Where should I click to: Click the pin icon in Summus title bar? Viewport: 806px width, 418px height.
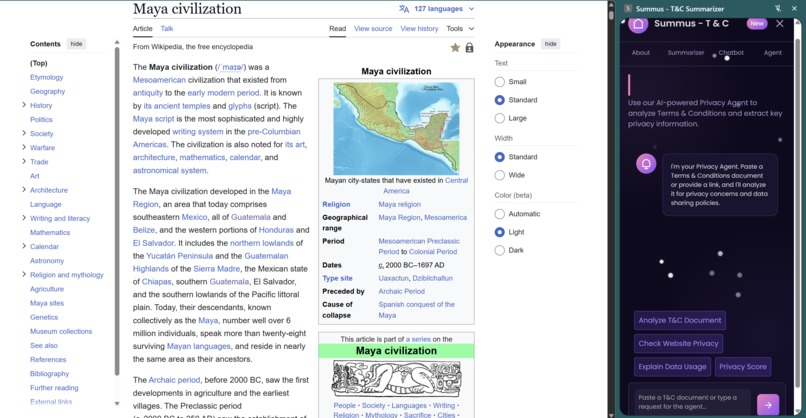[778, 9]
